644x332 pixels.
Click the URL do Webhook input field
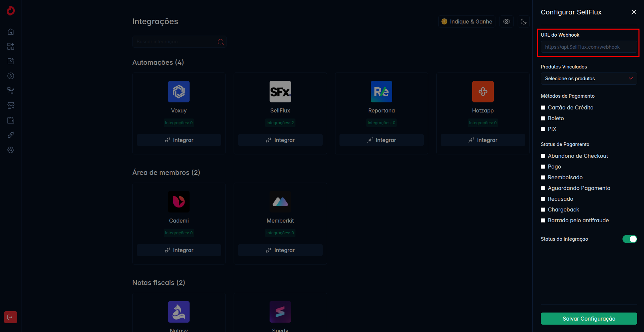pos(589,47)
